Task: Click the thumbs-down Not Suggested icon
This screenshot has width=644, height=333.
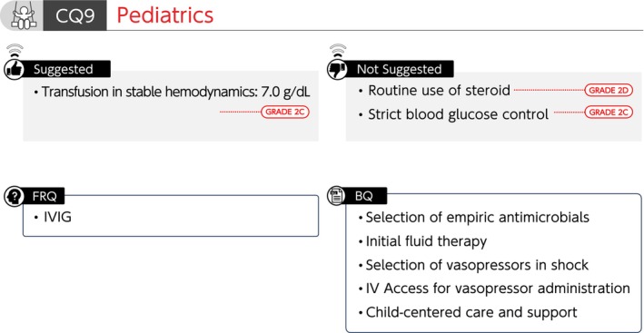Action: pyautogui.click(x=337, y=69)
